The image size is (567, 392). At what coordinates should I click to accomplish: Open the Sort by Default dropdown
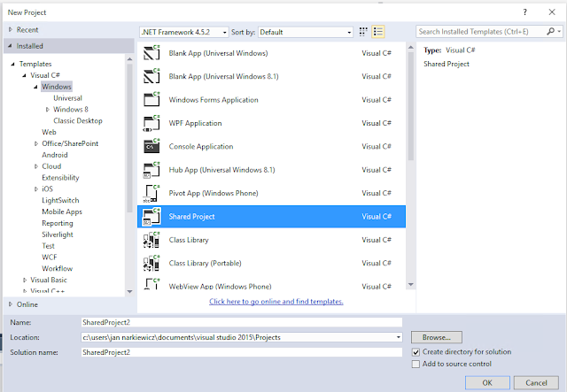[x=306, y=32]
